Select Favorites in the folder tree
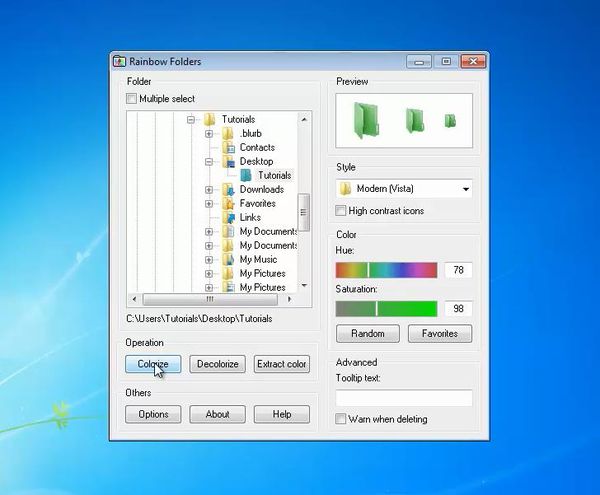This screenshot has height=495, width=600. pos(258,204)
